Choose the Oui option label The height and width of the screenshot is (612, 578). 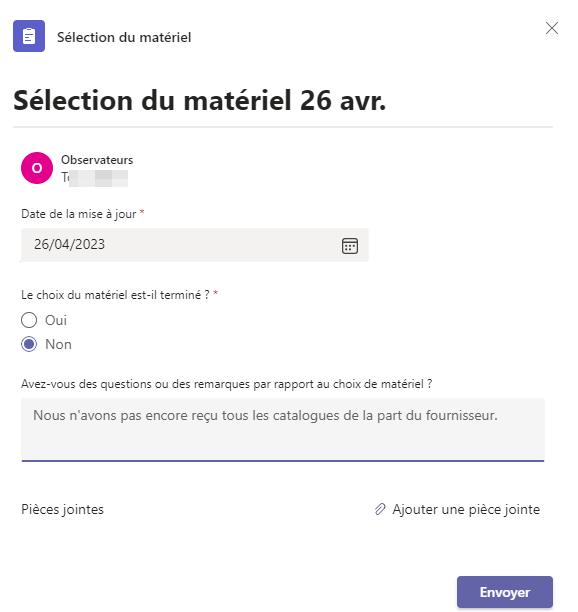56,320
